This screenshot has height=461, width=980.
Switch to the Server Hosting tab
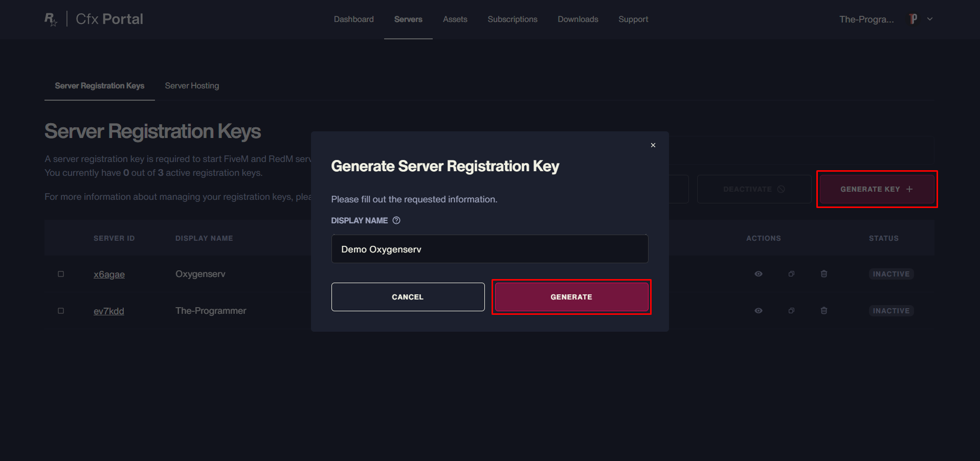tap(192, 86)
